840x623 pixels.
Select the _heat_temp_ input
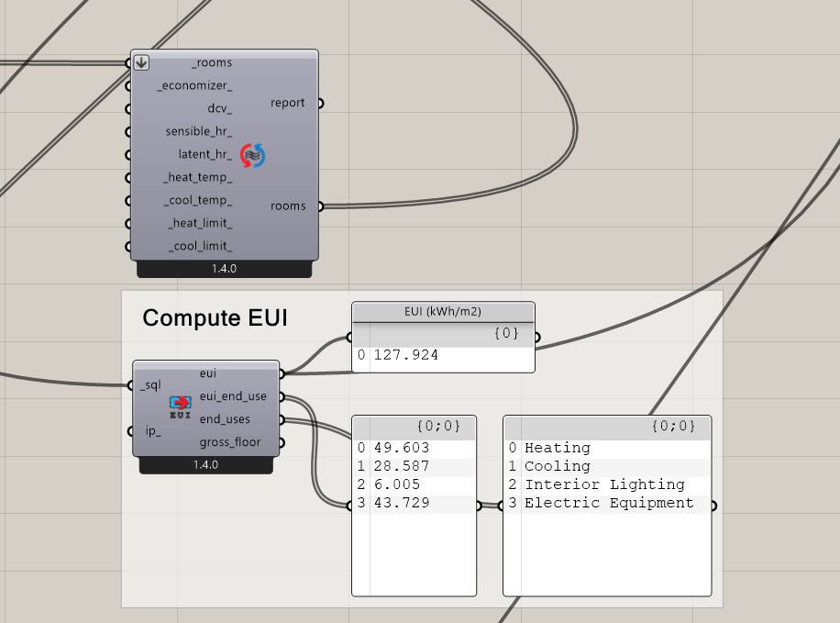coord(198,177)
